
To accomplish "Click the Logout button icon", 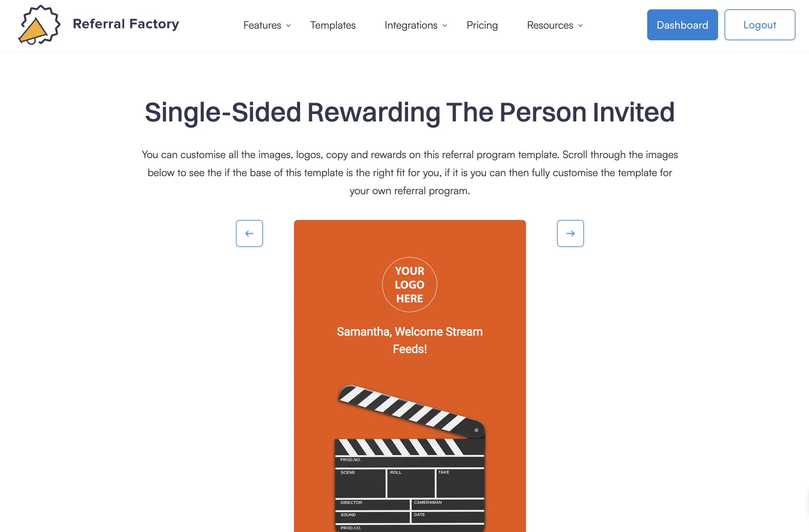I will click(760, 24).
